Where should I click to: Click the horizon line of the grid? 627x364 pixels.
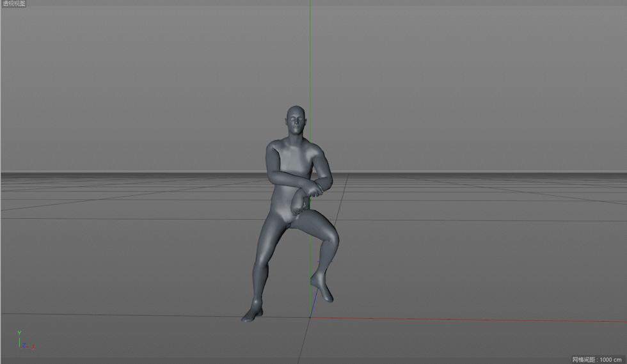coord(128,171)
